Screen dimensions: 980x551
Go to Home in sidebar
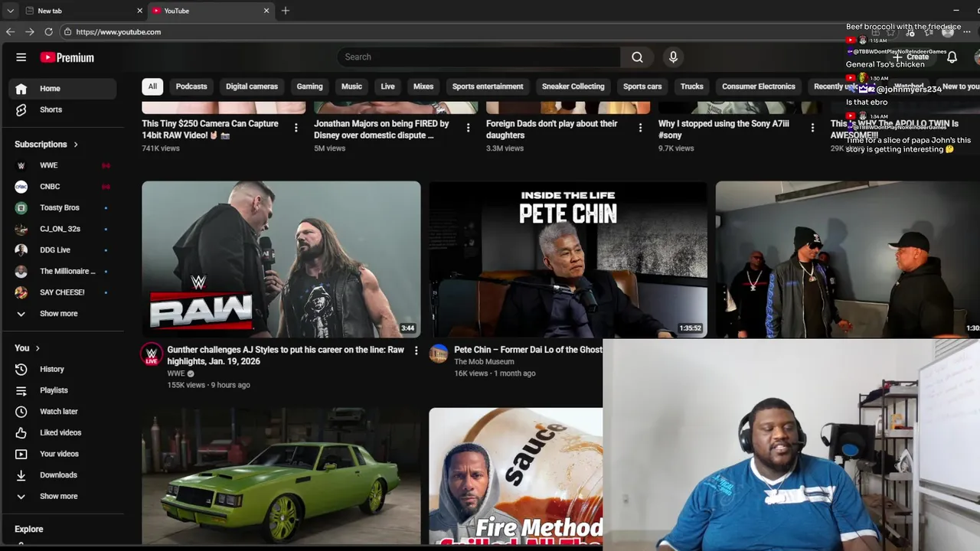[x=63, y=89]
